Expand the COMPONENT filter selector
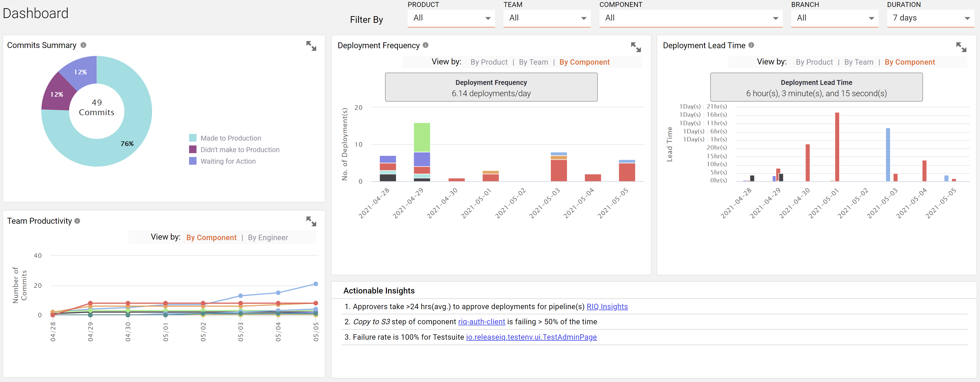This screenshot has height=382, width=980. pyautogui.click(x=690, y=18)
